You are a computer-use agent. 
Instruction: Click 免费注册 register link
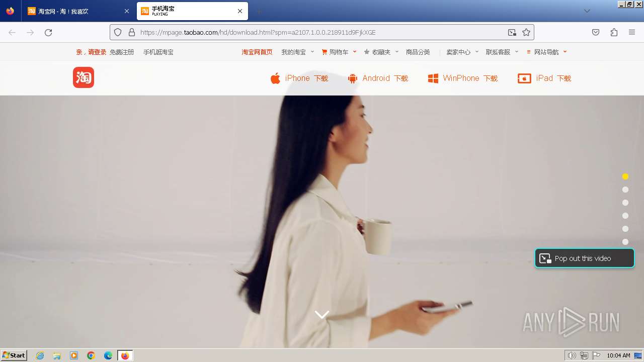pyautogui.click(x=122, y=52)
